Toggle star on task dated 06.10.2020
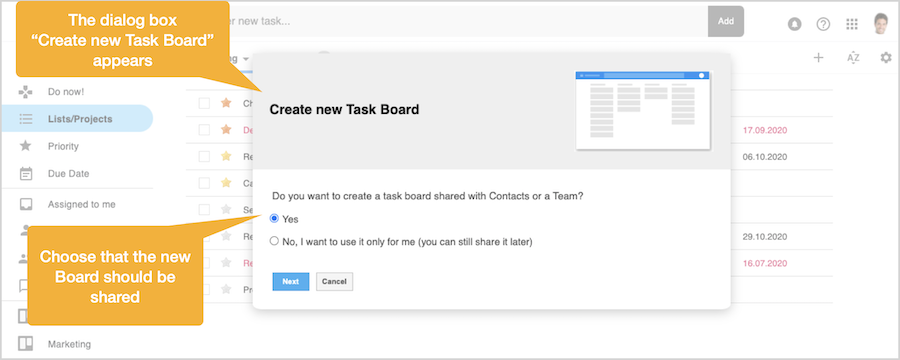The width and height of the screenshot is (900, 360). tap(226, 156)
